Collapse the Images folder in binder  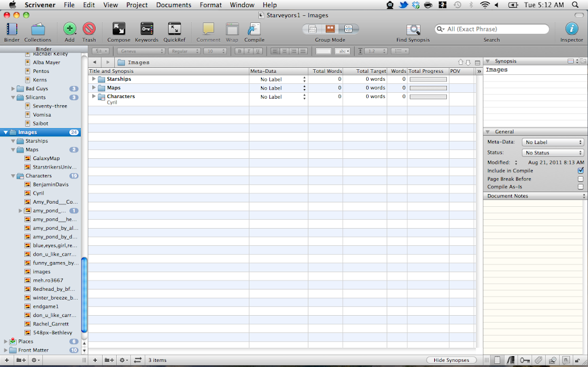point(6,132)
